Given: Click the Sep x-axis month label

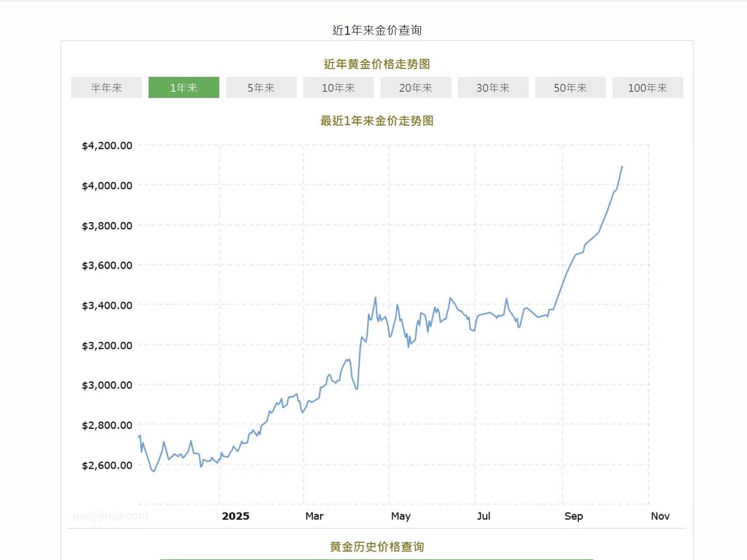Looking at the screenshot, I should [x=573, y=516].
